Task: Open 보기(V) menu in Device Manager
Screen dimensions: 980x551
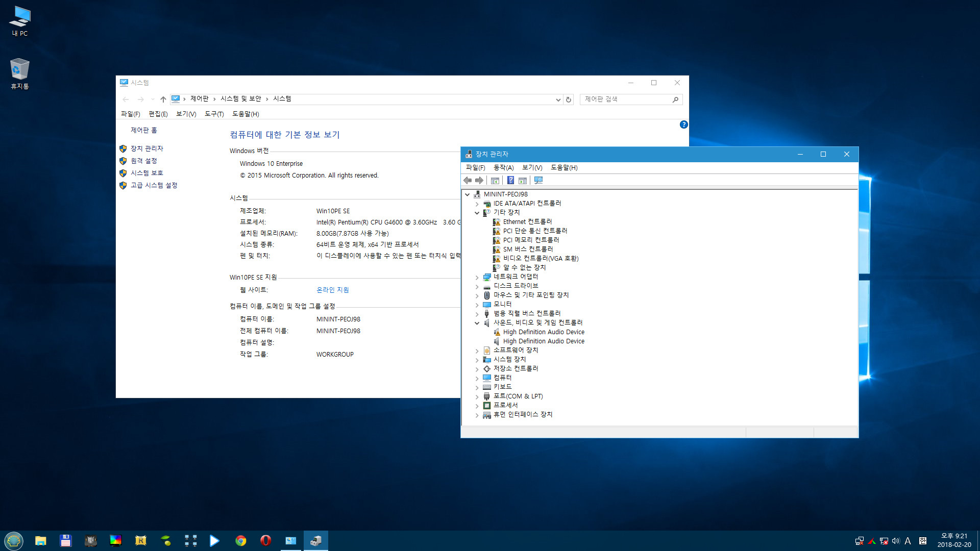Action: 532,167
